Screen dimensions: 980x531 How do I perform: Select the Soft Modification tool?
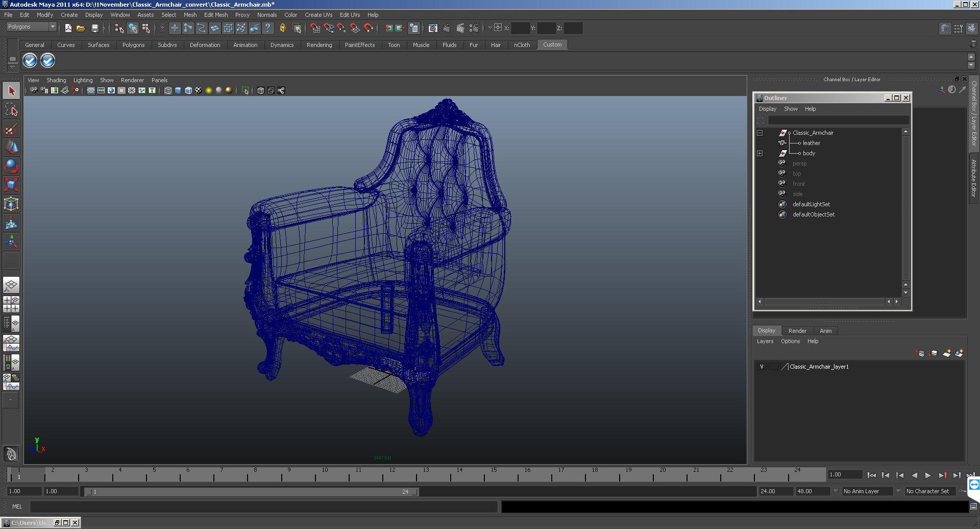tap(11, 223)
